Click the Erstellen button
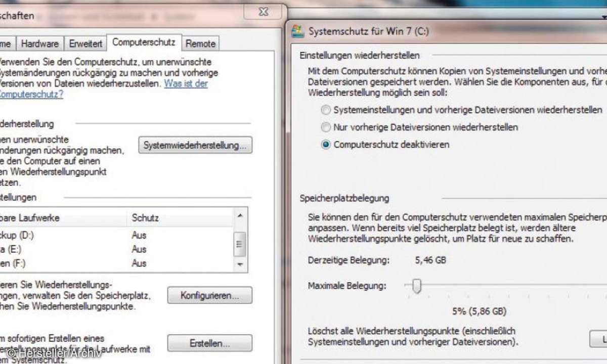The image size is (607, 364). [209, 343]
